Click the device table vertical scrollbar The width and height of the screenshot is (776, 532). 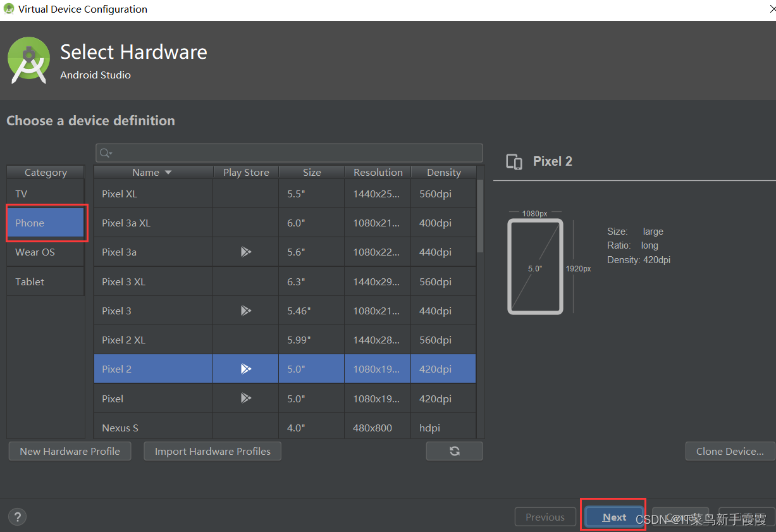480,215
